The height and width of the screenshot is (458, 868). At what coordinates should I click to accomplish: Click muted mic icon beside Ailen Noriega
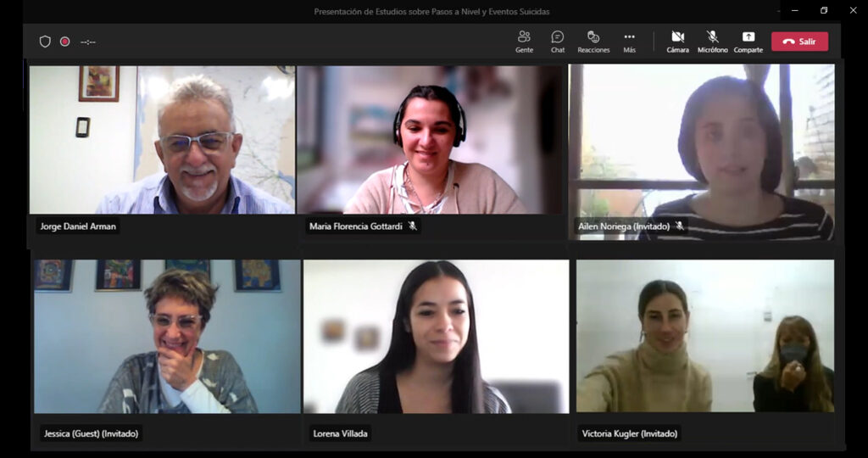679,226
